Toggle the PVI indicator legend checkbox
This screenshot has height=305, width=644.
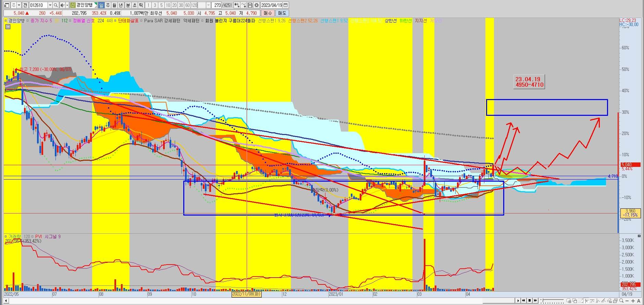pos(33,236)
